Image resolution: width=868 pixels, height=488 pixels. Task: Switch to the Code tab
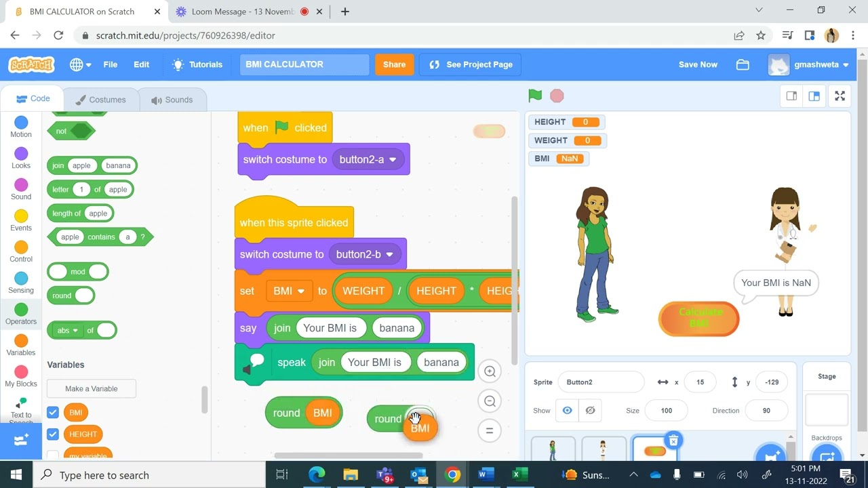click(34, 99)
